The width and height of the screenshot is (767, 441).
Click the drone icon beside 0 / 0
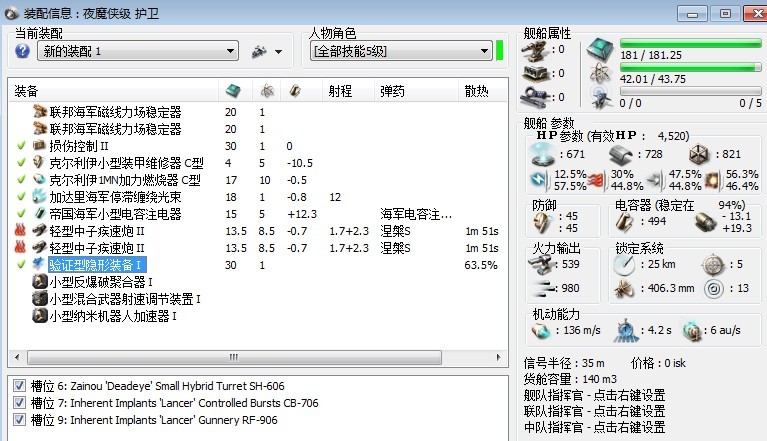(x=601, y=98)
